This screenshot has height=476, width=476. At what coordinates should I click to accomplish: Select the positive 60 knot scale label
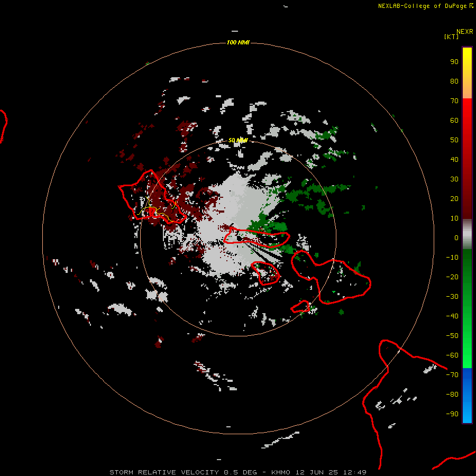click(454, 121)
